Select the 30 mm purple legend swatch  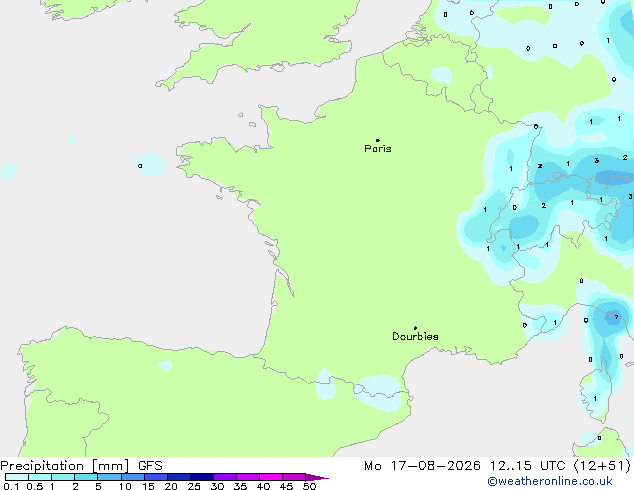(x=225, y=477)
